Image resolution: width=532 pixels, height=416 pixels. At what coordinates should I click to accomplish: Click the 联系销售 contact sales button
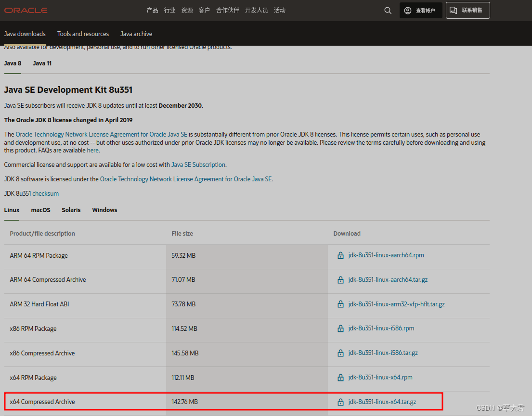(467, 11)
